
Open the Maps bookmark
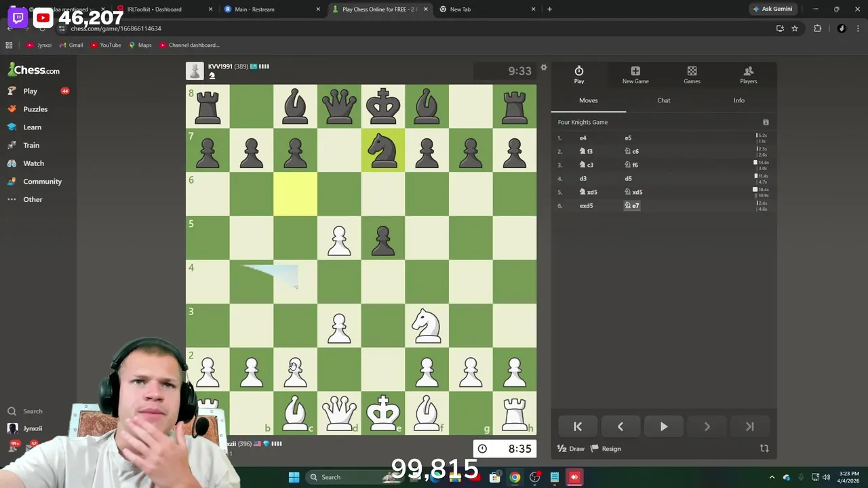coord(140,45)
